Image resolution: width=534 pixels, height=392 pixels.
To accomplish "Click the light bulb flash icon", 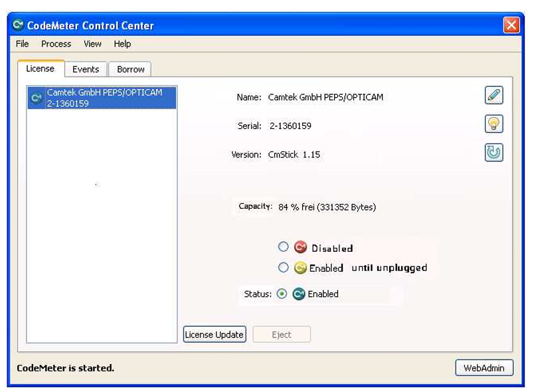I will tap(493, 124).
